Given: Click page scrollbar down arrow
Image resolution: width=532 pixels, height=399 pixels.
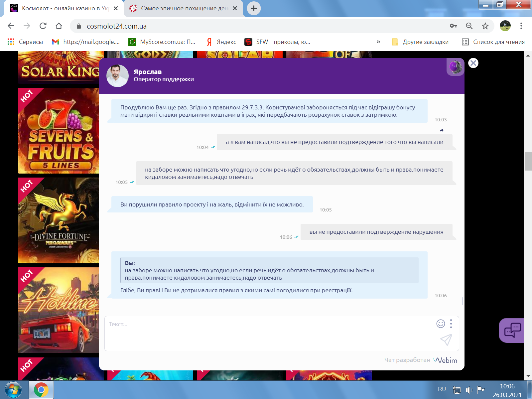Looking at the screenshot, I should coord(528,376).
